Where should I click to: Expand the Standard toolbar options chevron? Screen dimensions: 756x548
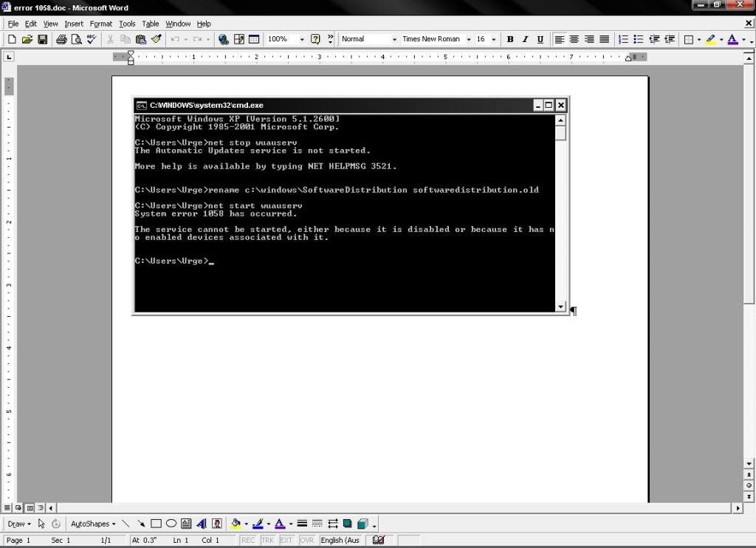click(x=330, y=40)
